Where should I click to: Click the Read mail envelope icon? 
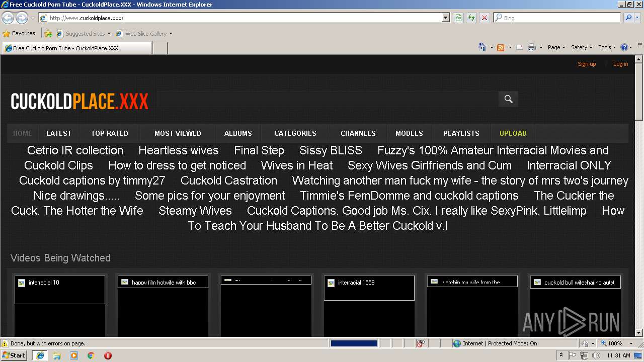click(x=520, y=47)
